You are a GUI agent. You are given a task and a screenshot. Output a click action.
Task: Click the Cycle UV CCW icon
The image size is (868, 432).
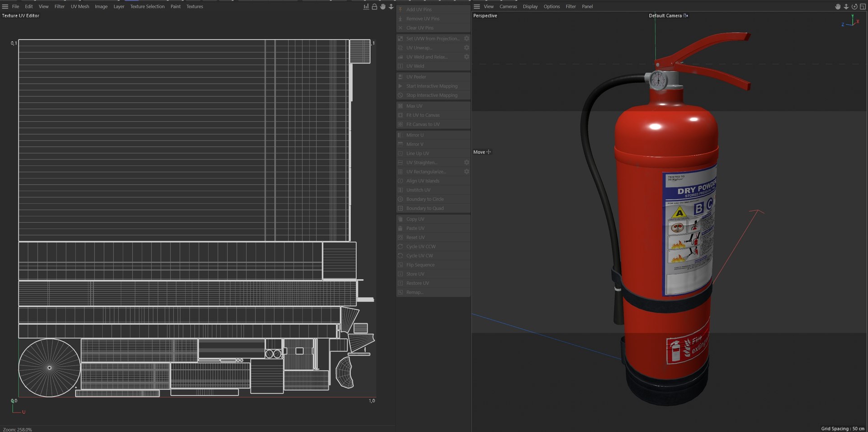(400, 246)
